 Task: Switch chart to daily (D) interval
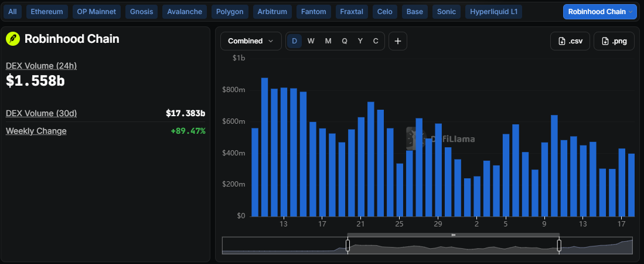coord(294,41)
